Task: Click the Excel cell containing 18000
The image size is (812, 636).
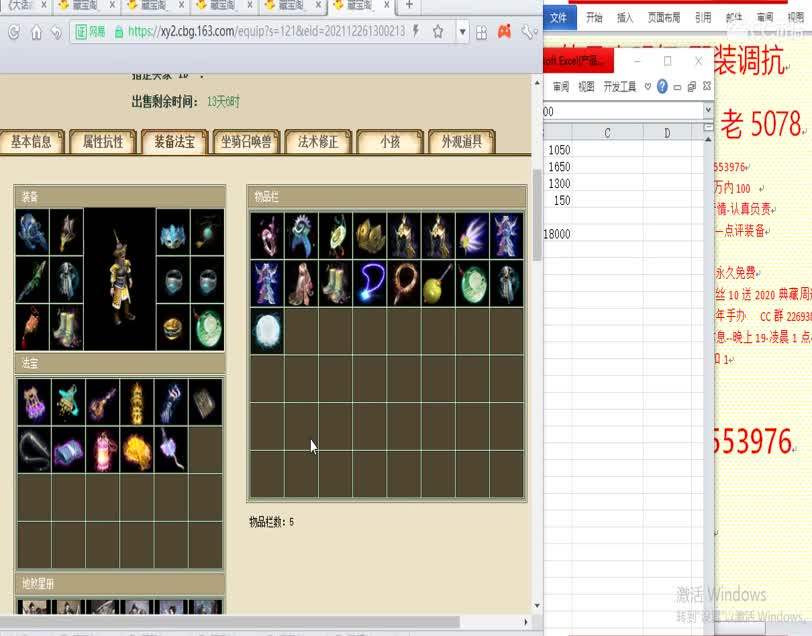Action: (x=557, y=234)
